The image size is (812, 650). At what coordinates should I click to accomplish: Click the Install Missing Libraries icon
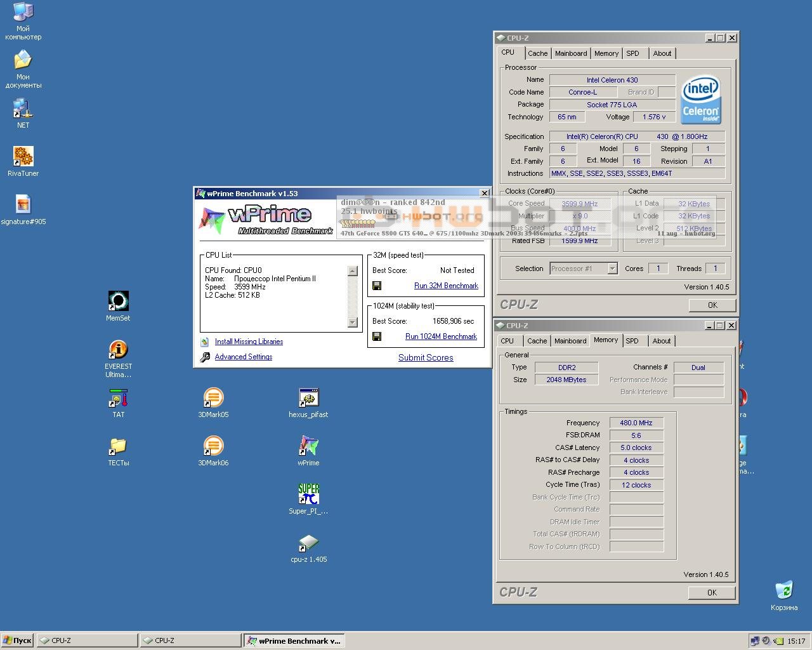(x=205, y=342)
